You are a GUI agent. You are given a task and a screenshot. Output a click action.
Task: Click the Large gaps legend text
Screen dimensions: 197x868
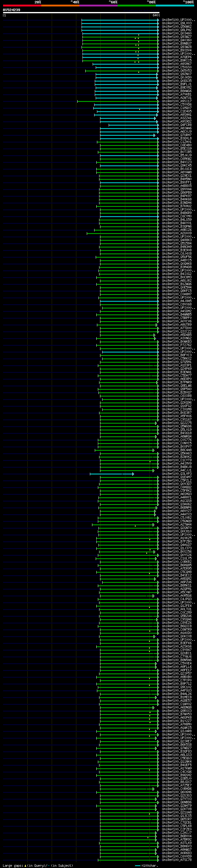(x=38, y=865)
